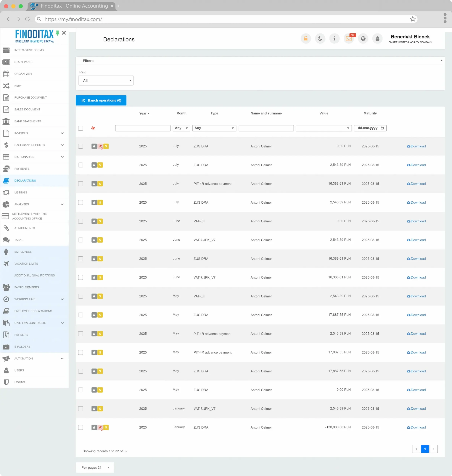Bookmark page with star icon
This screenshot has width=452, height=476.
tap(412, 19)
